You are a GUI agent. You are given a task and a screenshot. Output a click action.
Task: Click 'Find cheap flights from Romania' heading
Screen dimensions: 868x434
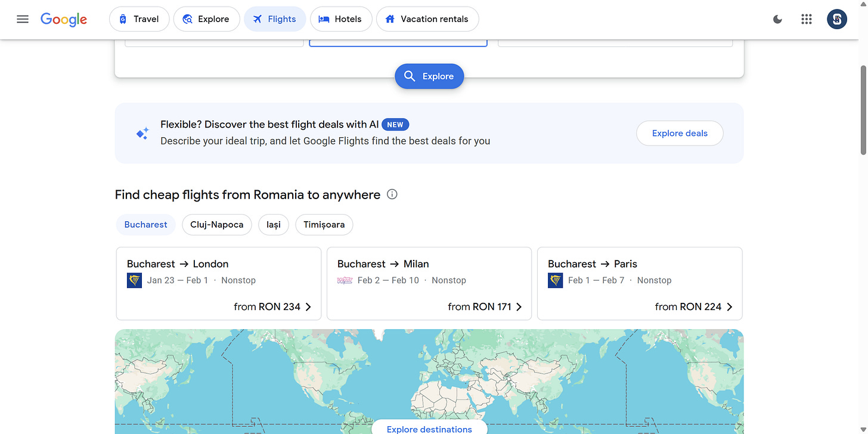click(247, 195)
